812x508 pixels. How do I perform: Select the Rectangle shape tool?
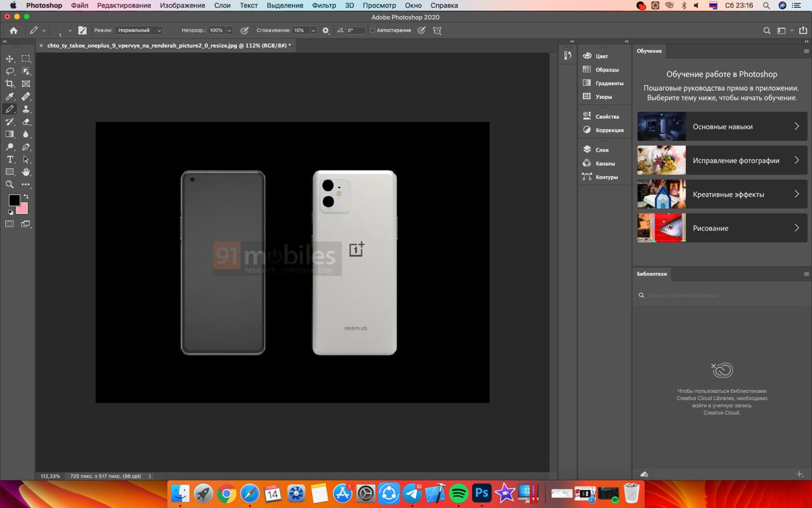(10, 171)
